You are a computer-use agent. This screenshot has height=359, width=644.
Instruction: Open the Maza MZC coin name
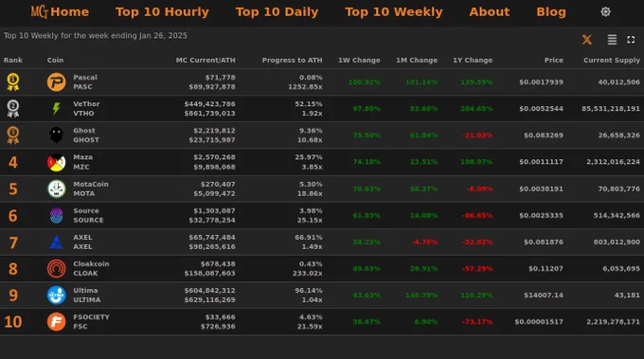[82, 162]
